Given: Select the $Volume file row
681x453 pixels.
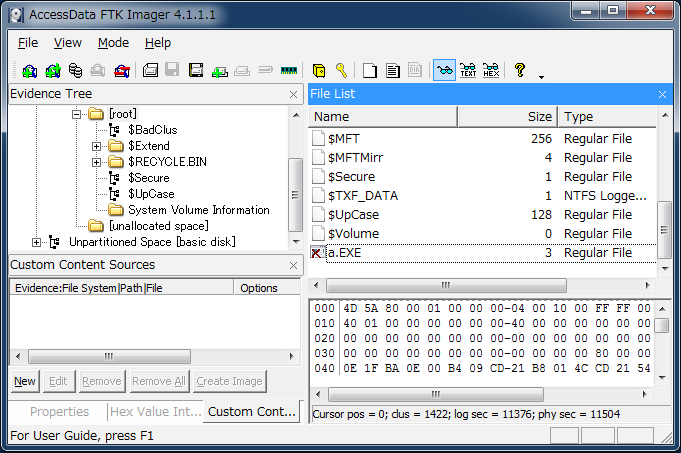Looking at the screenshot, I should pos(483,234).
